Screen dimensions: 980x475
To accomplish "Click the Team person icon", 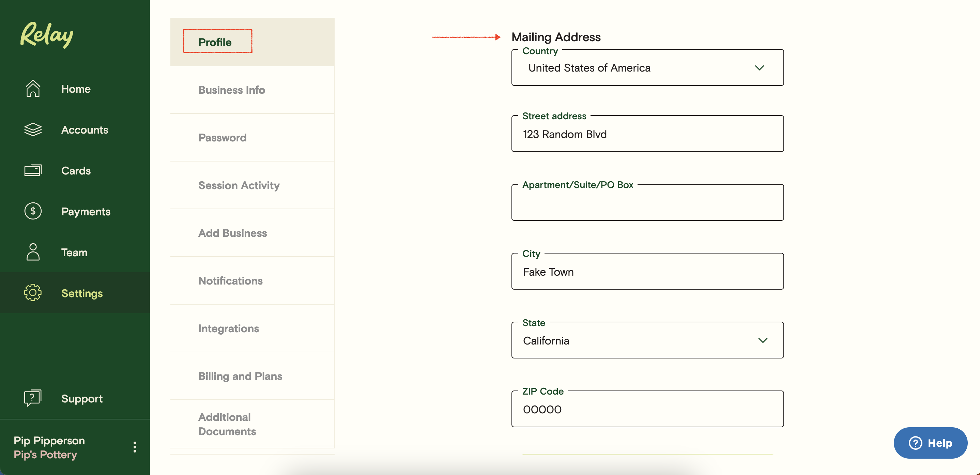I will point(33,252).
